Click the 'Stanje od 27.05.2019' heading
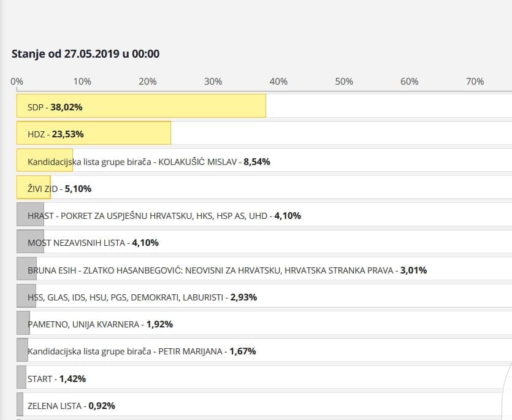Viewport: 512px width, 420px height. tap(85, 54)
